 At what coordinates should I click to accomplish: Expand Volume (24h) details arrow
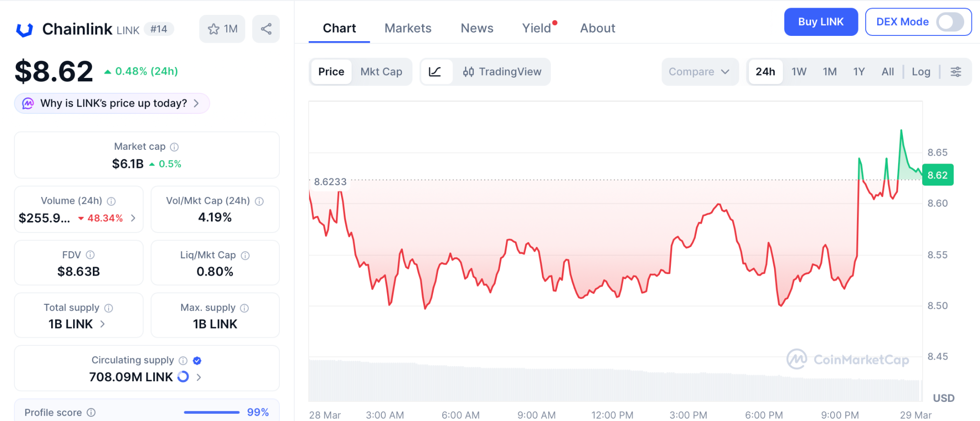click(x=133, y=218)
